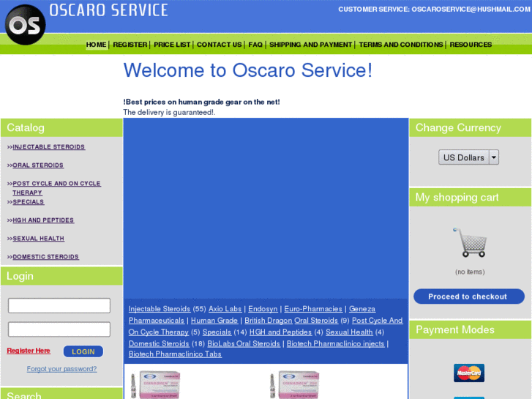The width and height of the screenshot is (532, 399).
Task: Click Injectable Steroids link in blue panel
Action: (x=160, y=309)
